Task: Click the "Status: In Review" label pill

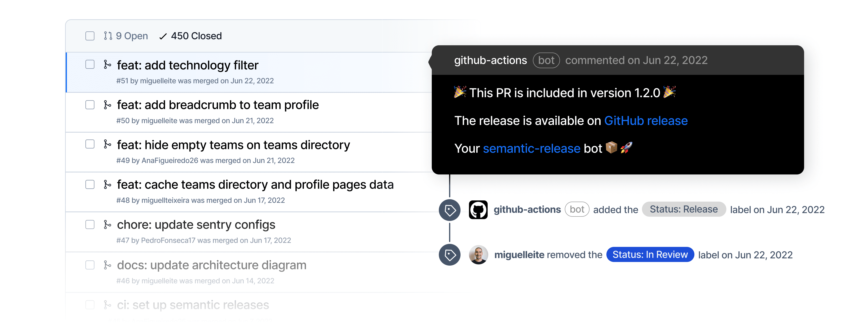Action: click(x=650, y=255)
